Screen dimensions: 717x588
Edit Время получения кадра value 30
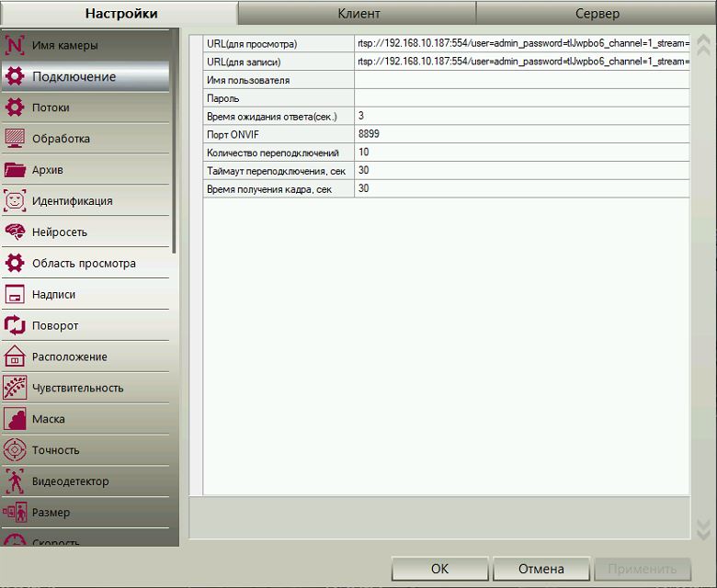point(522,188)
